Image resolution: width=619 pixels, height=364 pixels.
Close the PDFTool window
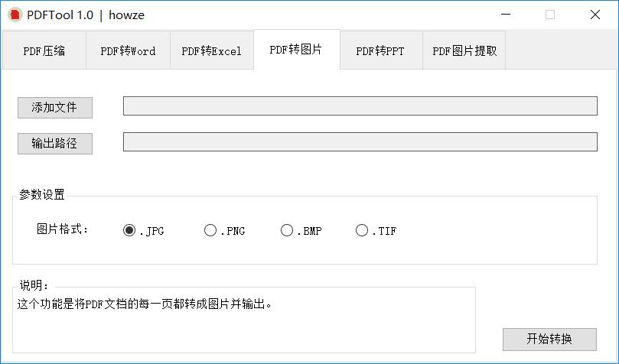595,15
